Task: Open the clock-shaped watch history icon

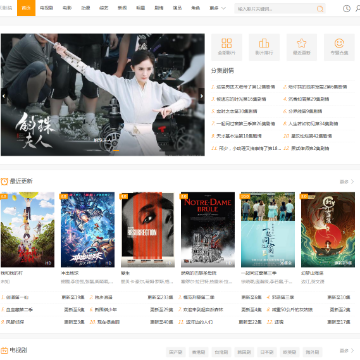Action: tap(347, 9)
